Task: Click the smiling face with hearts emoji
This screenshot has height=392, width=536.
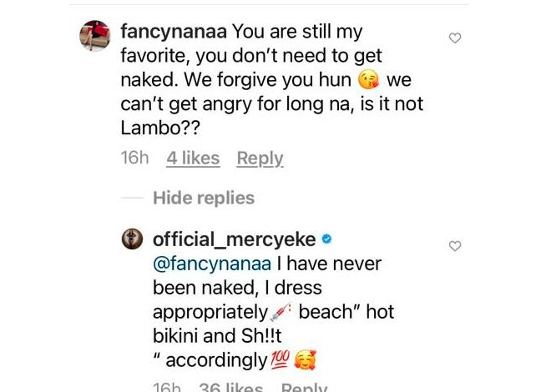Action: (x=306, y=360)
